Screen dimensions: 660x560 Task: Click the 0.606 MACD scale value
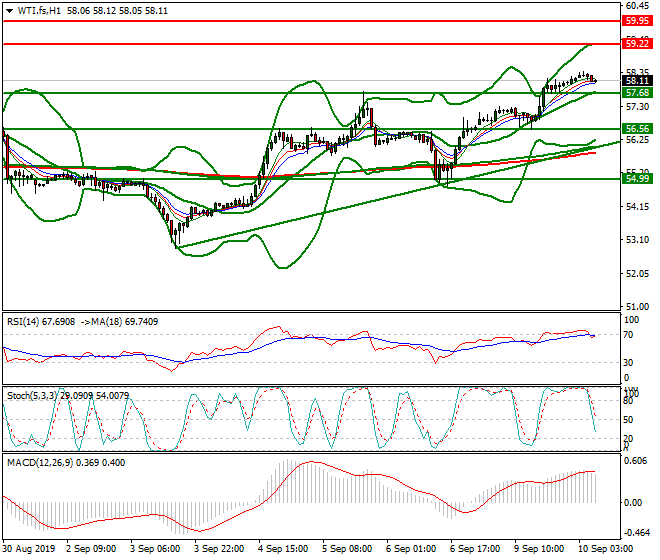coord(635,461)
